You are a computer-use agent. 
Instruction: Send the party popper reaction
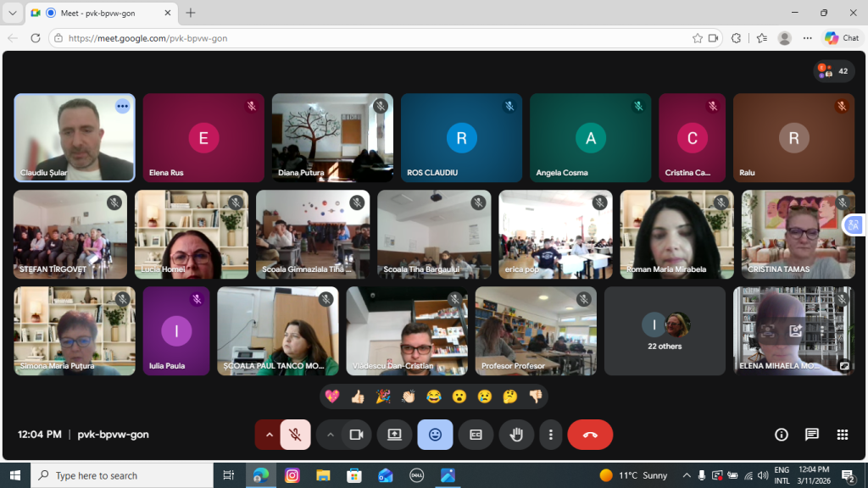coord(382,396)
